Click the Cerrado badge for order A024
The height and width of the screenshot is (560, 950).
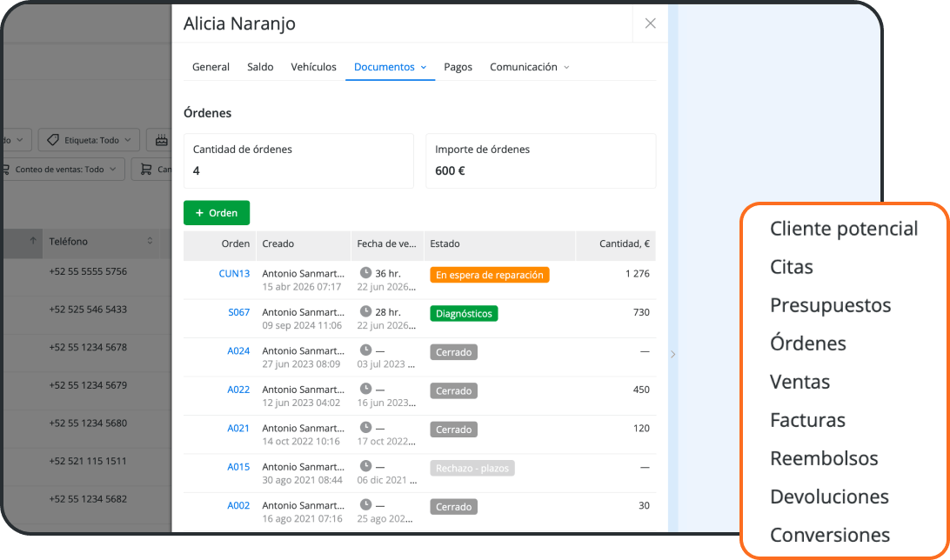tap(454, 352)
